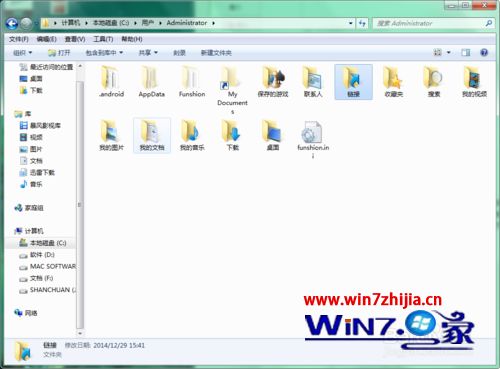Expand the 包含到库中 dropdown
Viewport: 500px width, 369px height.
104,53
